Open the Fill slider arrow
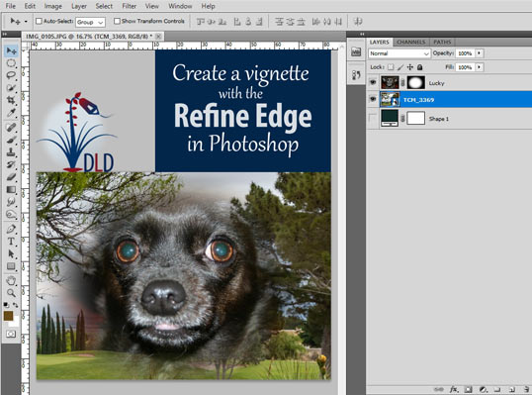The height and width of the screenshot is (395, 532). (x=479, y=67)
